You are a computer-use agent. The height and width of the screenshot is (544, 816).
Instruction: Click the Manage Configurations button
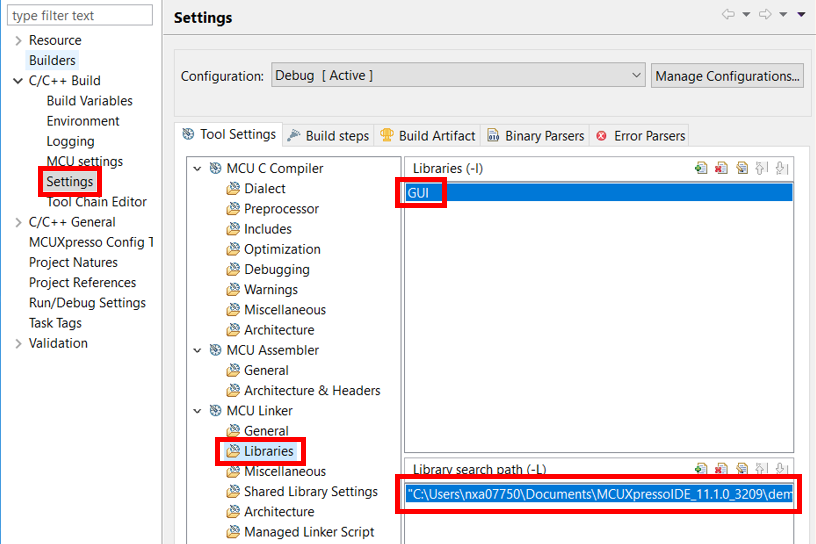click(x=727, y=76)
